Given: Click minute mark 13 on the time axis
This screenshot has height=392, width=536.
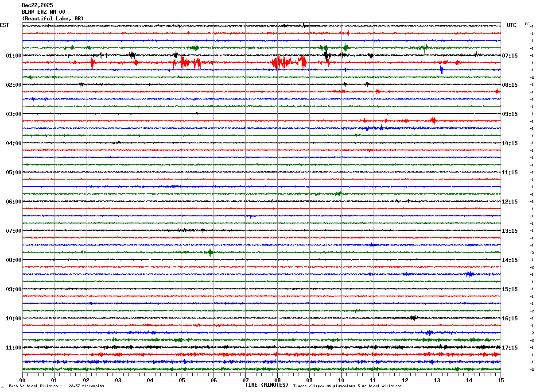Looking at the screenshot, I should click(437, 380).
